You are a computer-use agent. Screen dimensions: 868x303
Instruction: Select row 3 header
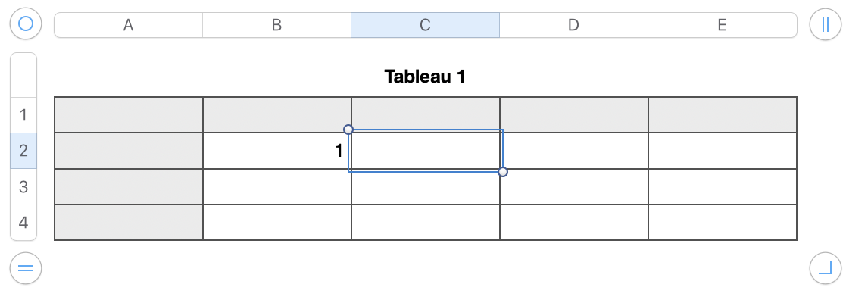click(x=23, y=186)
